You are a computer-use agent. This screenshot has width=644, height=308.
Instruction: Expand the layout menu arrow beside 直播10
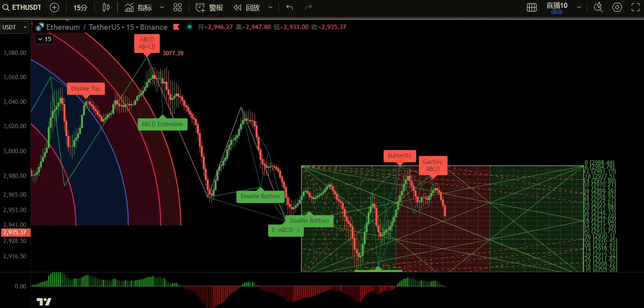click(x=579, y=7)
